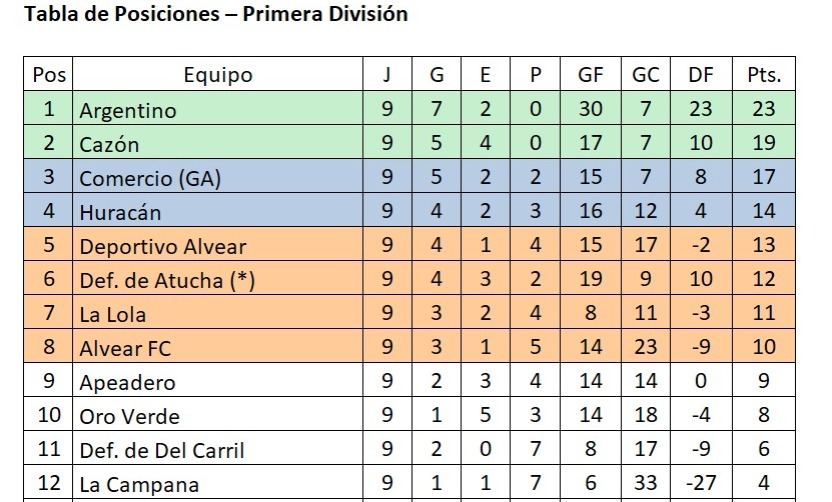Image resolution: width=832 pixels, height=502 pixels.
Task: Click the Argentino team name cell
Action: 218,109
